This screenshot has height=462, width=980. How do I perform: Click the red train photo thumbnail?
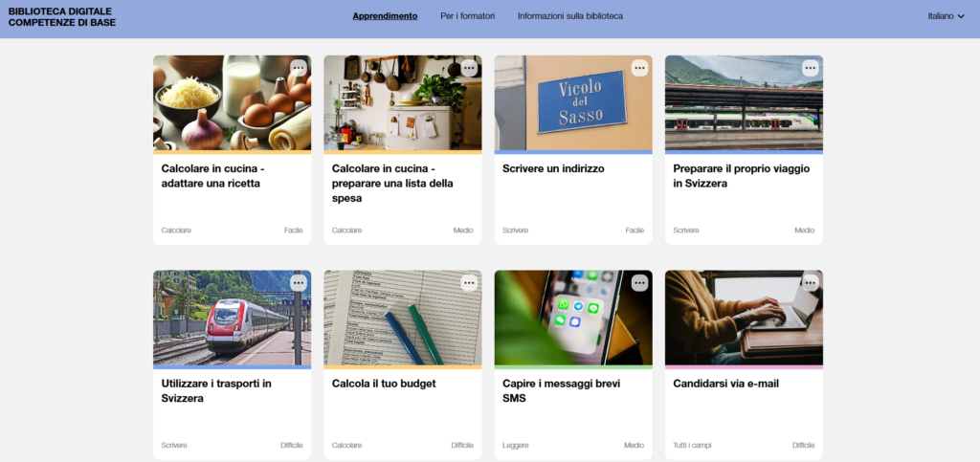point(232,318)
